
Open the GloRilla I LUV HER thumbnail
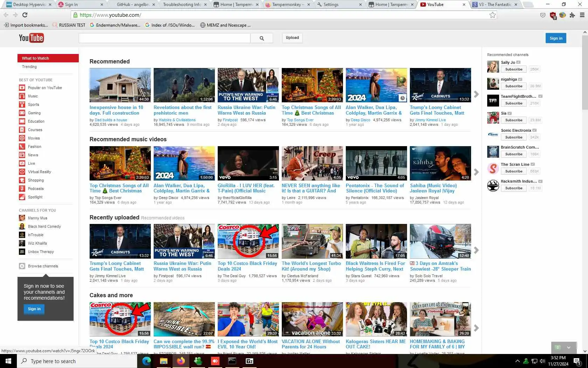tap(248, 163)
